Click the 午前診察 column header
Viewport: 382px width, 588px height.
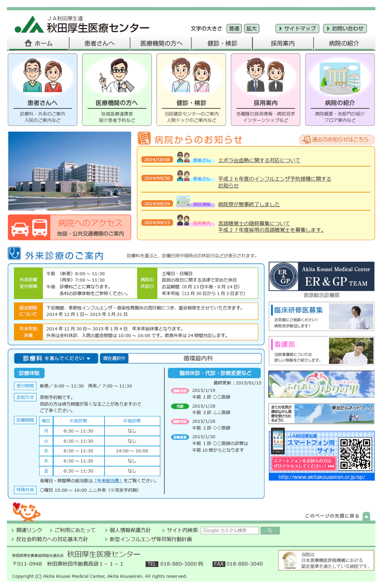pyautogui.click(x=78, y=421)
